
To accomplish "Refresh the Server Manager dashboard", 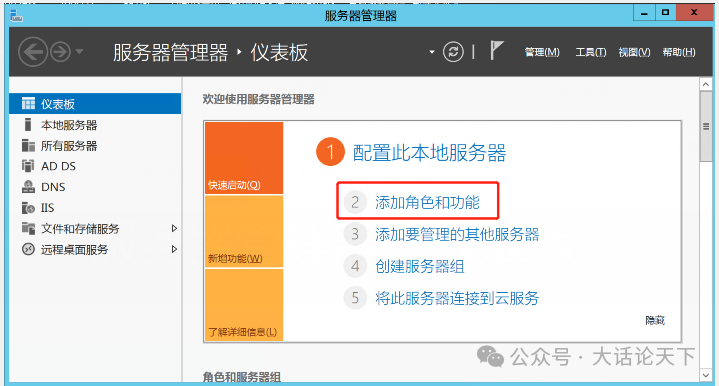I will point(453,52).
